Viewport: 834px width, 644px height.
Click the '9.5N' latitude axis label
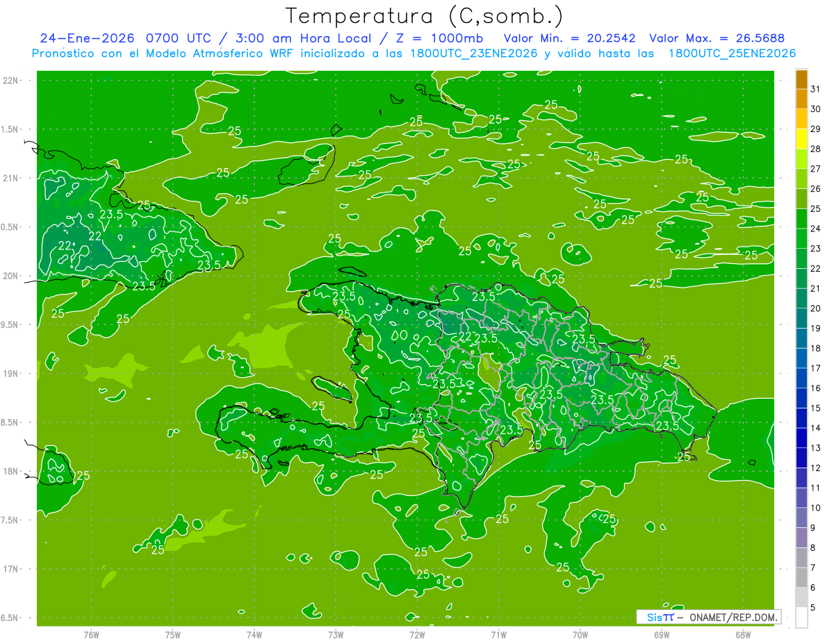pyautogui.click(x=10, y=325)
